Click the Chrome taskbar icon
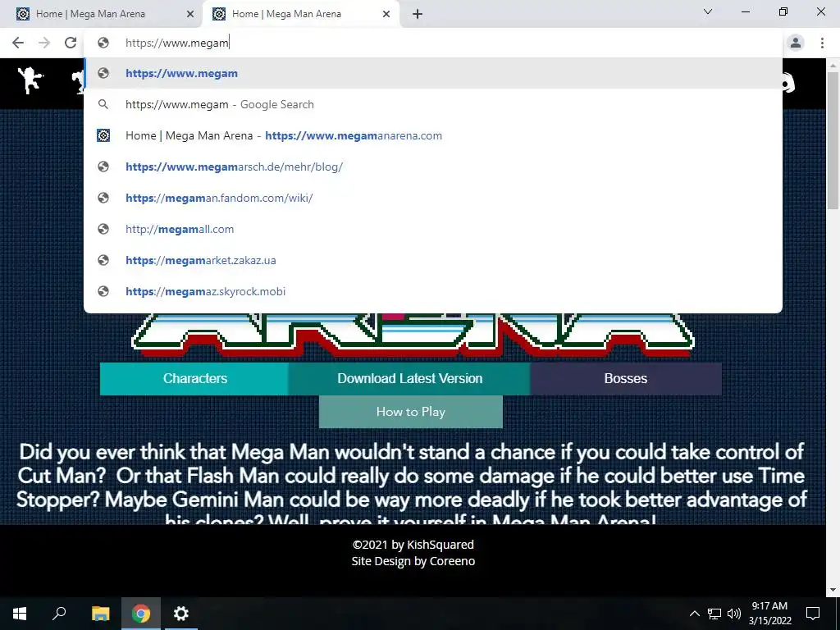The width and height of the screenshot is (840, 630). [x=141, y=614]
